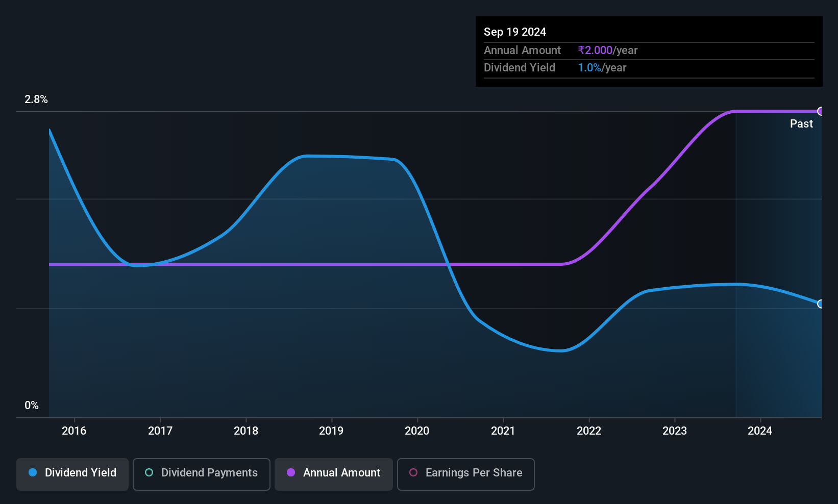The width and height of the screenshot is (838, 504).
Task: Click the Sep 19 2024 tooltip date
Action: point(515,32)
